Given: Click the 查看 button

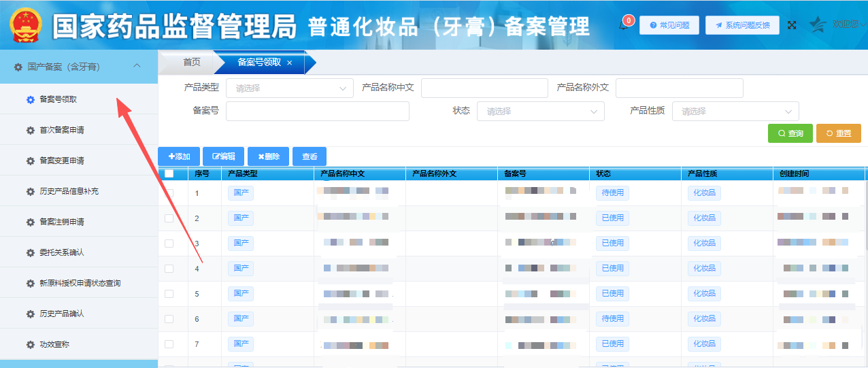Looking at the screenshot, I should [310, 156].
